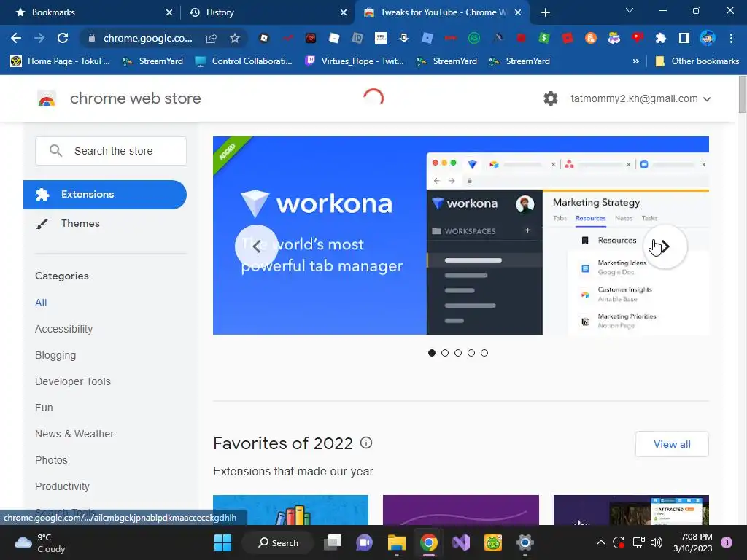This screenshot has width=747, height=560.
Task: Open the green pig game taskbar icon
Action: [493, 542]
